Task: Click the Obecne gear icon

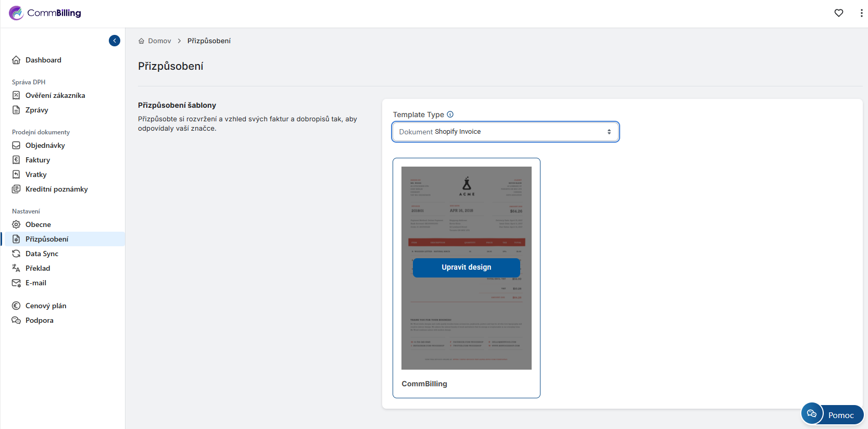Action: tap(16, 224)
